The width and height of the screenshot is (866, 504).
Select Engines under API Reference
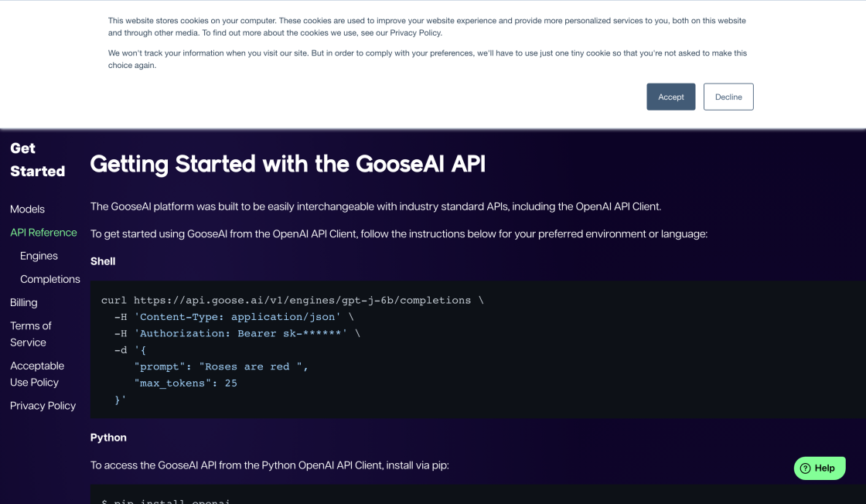point(39,256)
